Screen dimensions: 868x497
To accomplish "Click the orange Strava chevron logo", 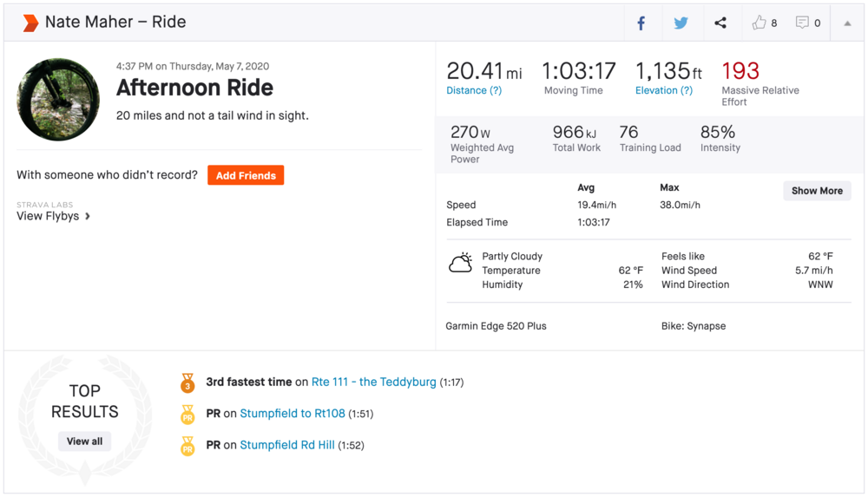I will click(x=30, y=23).
